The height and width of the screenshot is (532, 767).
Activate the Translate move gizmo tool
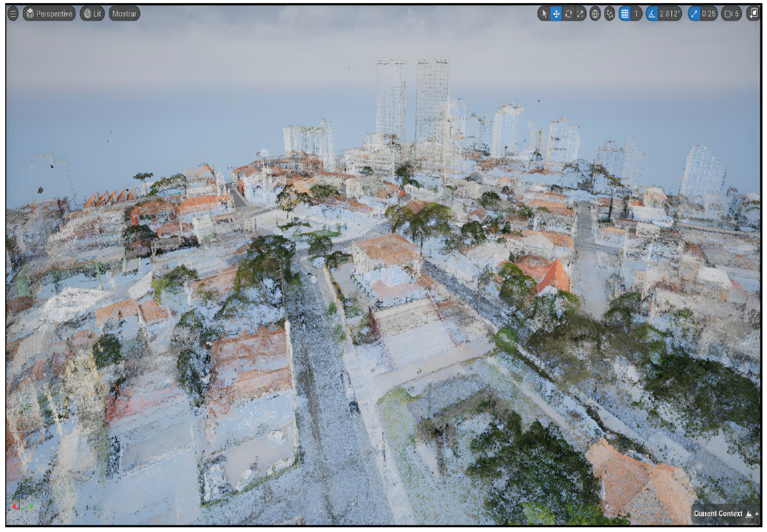pyautogui.click(x=556, y=14)
